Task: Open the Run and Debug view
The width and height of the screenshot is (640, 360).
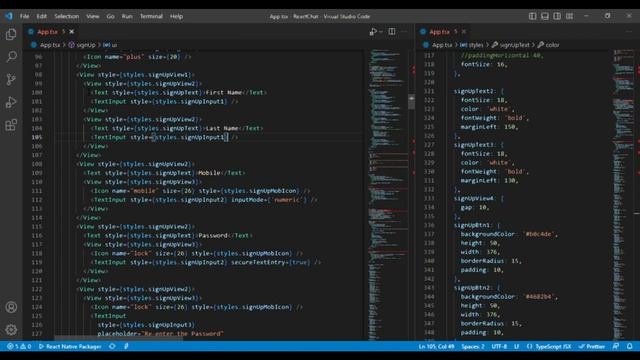Action: (x=11, y=102)
